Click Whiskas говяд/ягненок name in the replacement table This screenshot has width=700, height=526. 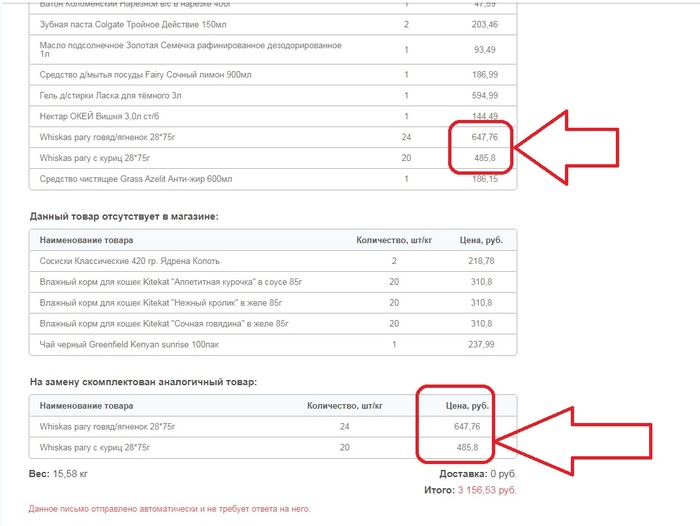107,427
